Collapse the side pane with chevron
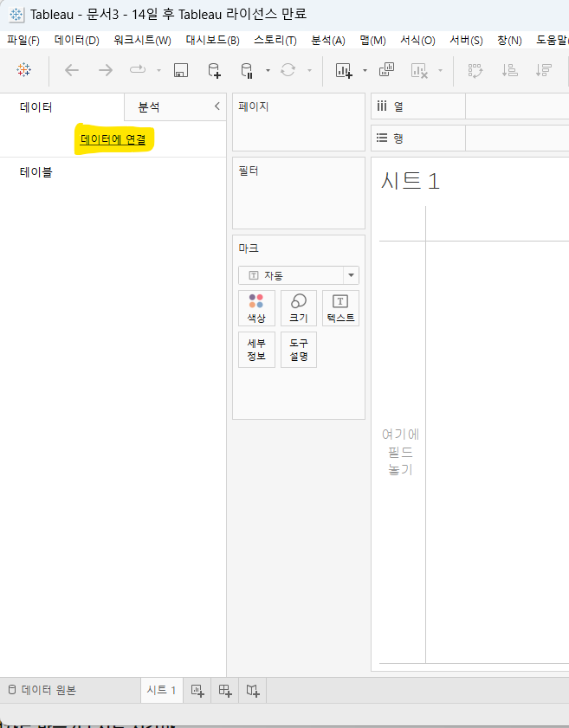Screen dimensions: 569x728 coord(217,106)
